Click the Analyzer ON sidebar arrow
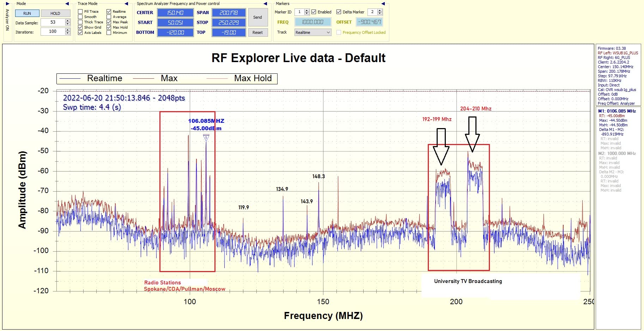The height and width of the screenshot is (331, 644). [x=7, y=4]
